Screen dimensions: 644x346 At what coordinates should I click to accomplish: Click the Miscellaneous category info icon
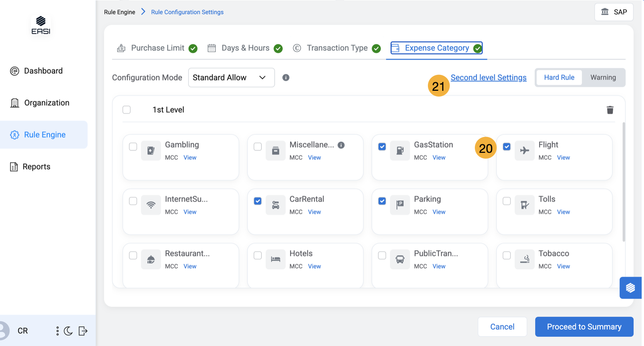click(341, 145)
